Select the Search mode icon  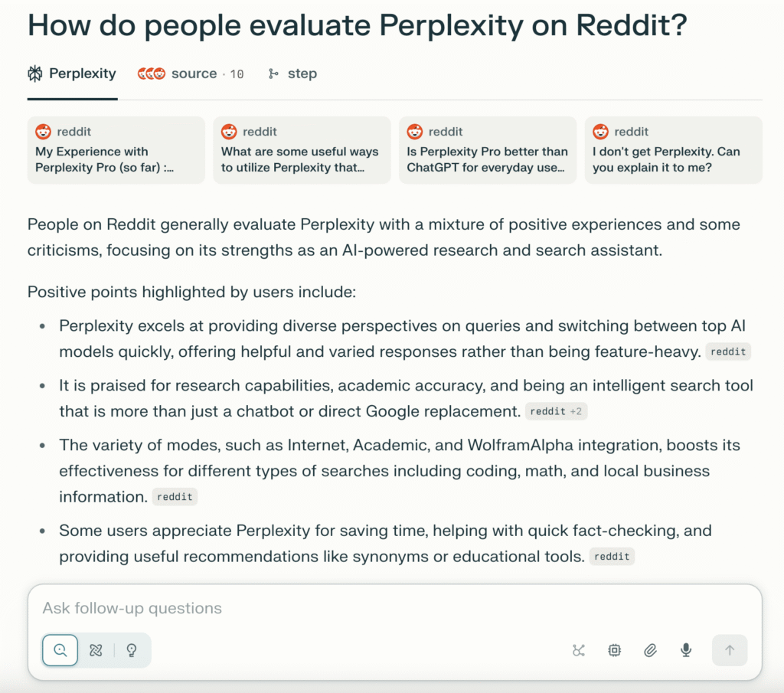coord(60,650)
